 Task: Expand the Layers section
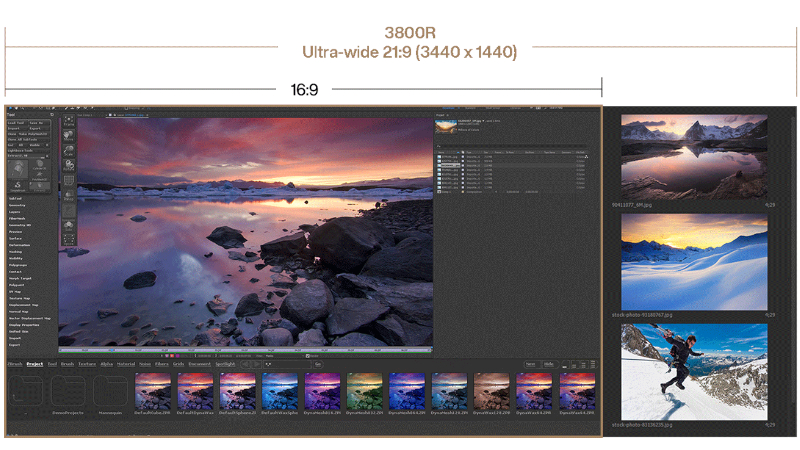pos(15,213)
